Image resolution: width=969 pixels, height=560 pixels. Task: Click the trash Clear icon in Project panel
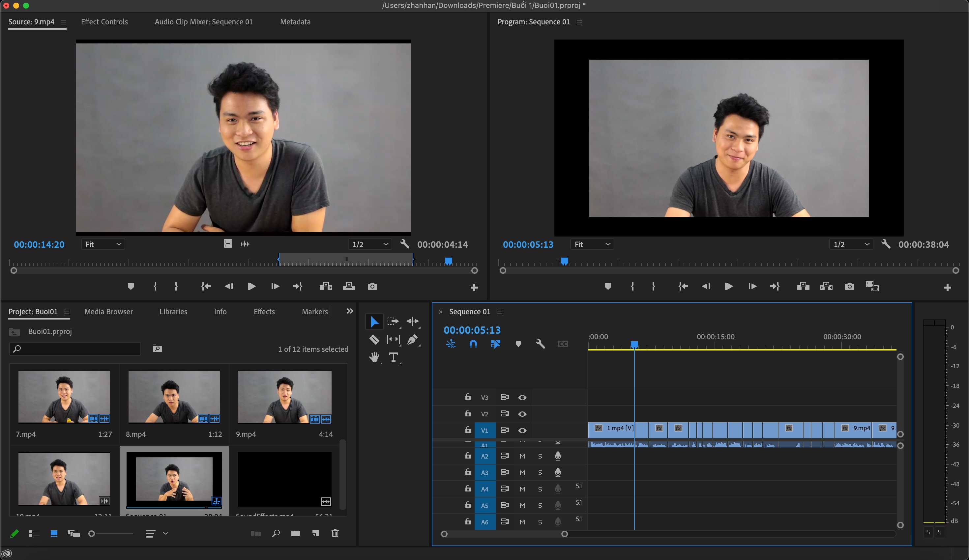pos(335,533)
